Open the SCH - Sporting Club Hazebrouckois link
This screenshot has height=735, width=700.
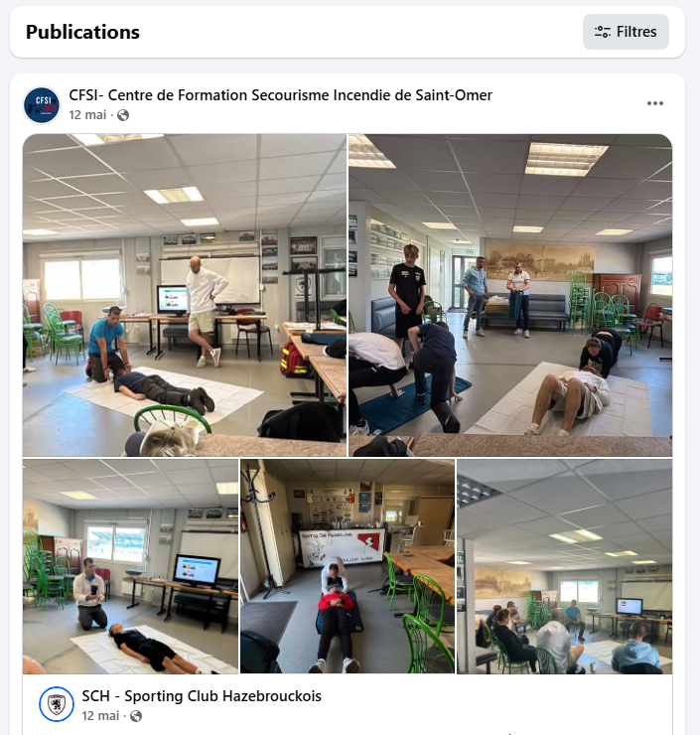[202, 696]
